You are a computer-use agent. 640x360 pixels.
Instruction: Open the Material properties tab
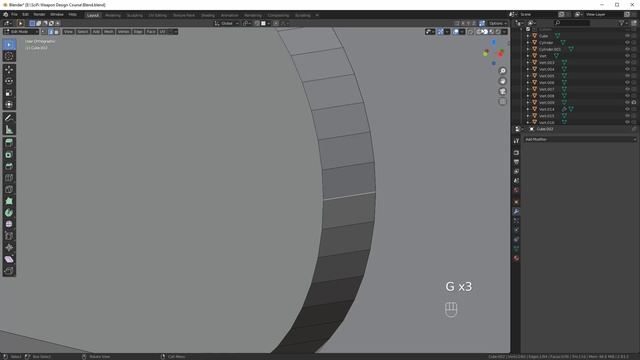516,258
